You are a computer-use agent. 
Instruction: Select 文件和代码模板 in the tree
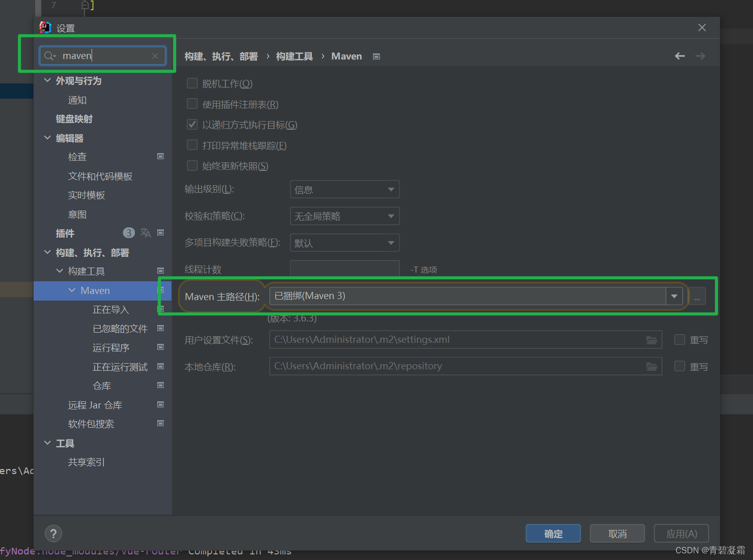[100, 176]
